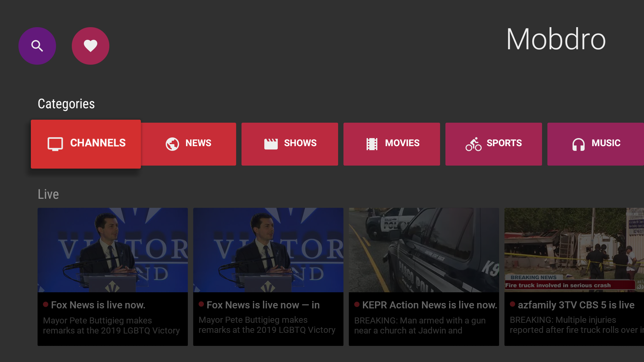Play the azfamily 3TV fire truck thumbnail
This screenshot has width=644, height=362.
tap(574, 250)
